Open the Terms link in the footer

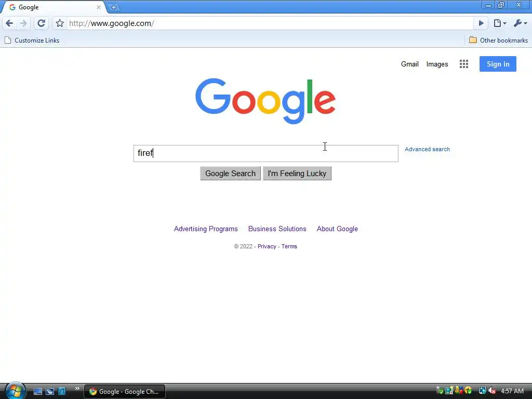[x=289, y=246]
